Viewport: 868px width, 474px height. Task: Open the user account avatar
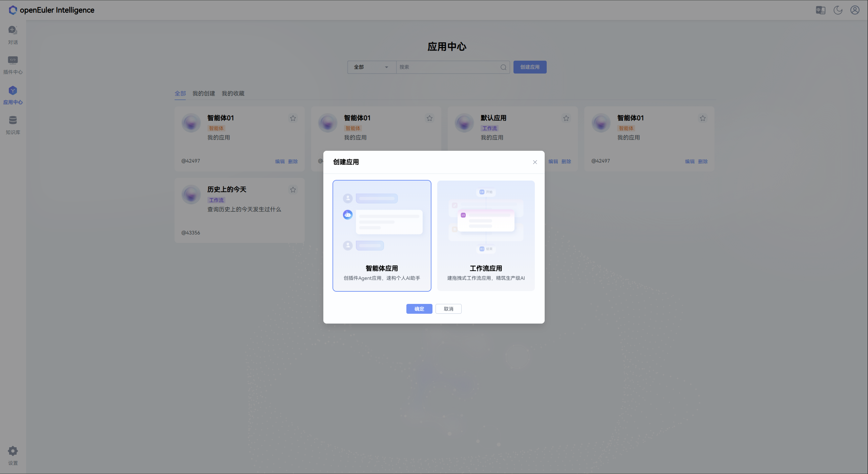854,10
